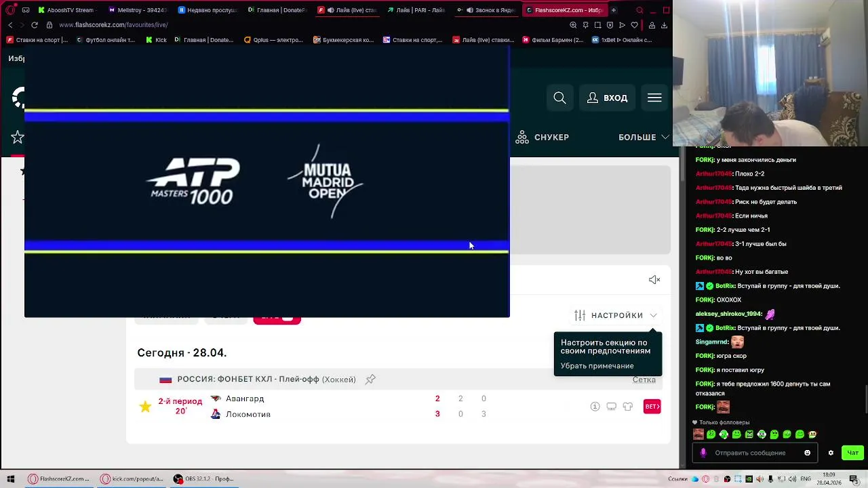Click the browser zoom magnifier icon

pos(573,25)
